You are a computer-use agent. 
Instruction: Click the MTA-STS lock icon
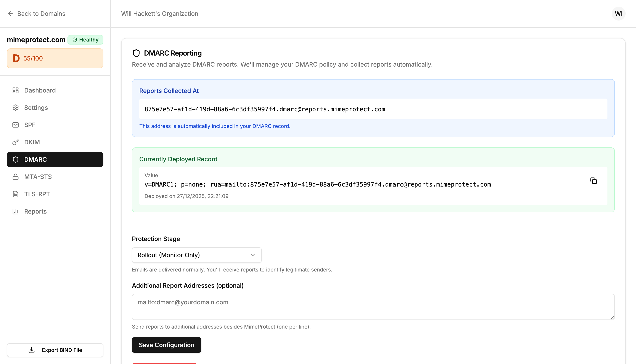coord(16,177)
